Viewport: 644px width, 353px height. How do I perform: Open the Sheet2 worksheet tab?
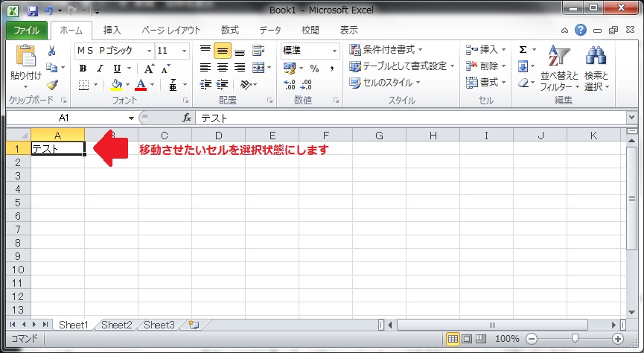pyautogui.click(x=117, y=325)
